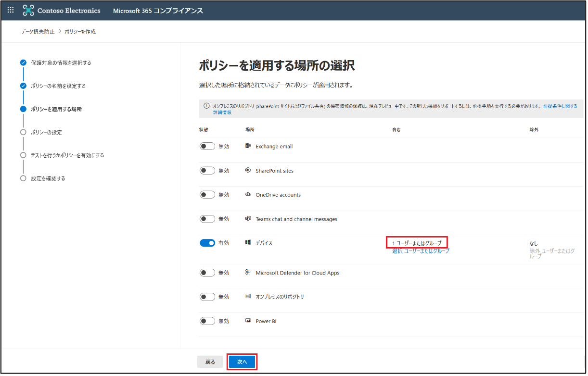Switch on the Power BI toggle
Screen dimensions: 588x376
[x=207, y=321]
